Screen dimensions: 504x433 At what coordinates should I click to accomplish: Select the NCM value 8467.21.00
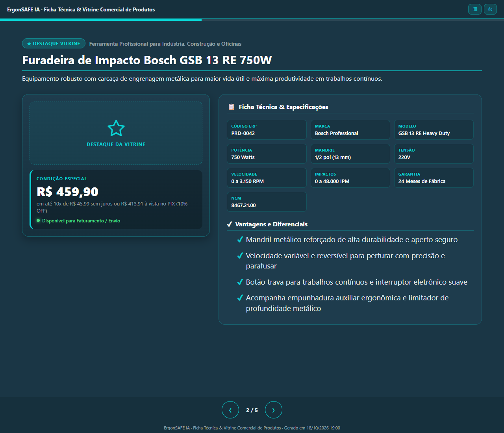[244, 205]
